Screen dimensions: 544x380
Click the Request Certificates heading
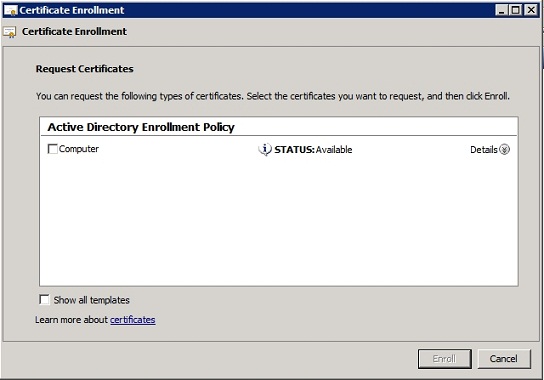click(84, 69)
